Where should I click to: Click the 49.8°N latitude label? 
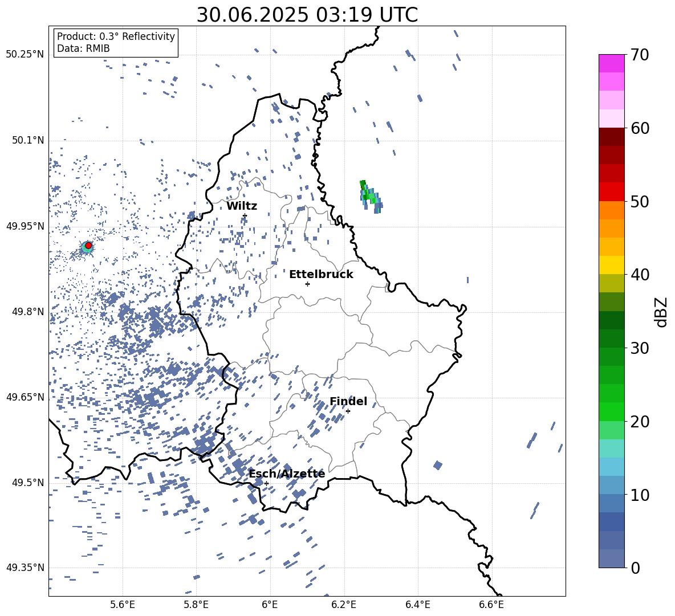coord(28,312)
